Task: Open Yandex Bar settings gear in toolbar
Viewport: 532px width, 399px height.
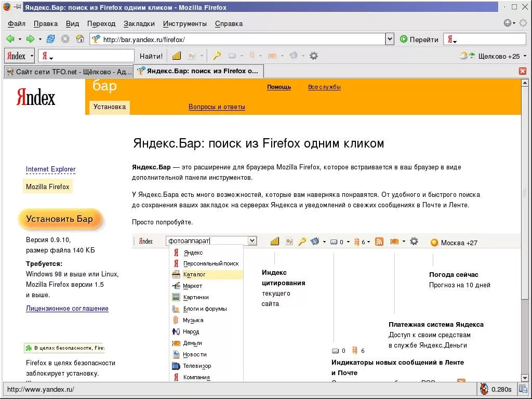Action: pos(314,56)
